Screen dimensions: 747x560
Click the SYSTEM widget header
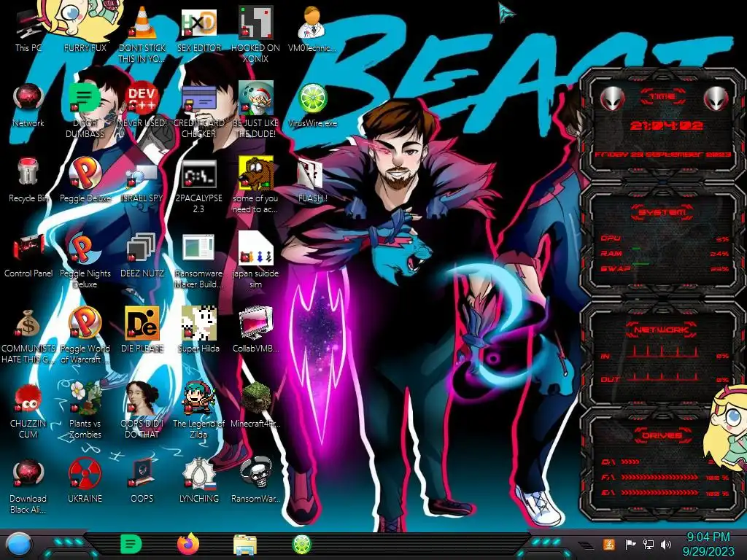coord(662,212)
